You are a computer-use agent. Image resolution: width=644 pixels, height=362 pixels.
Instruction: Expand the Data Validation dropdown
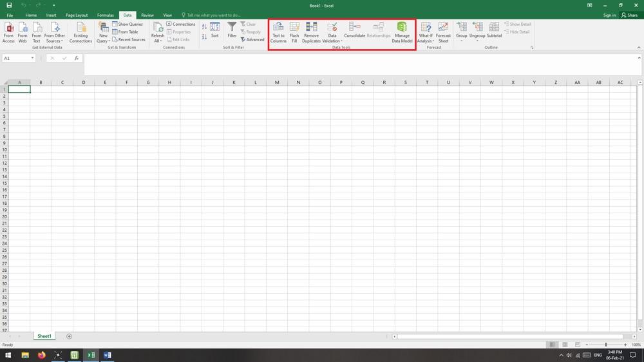(x=332, y=41)
